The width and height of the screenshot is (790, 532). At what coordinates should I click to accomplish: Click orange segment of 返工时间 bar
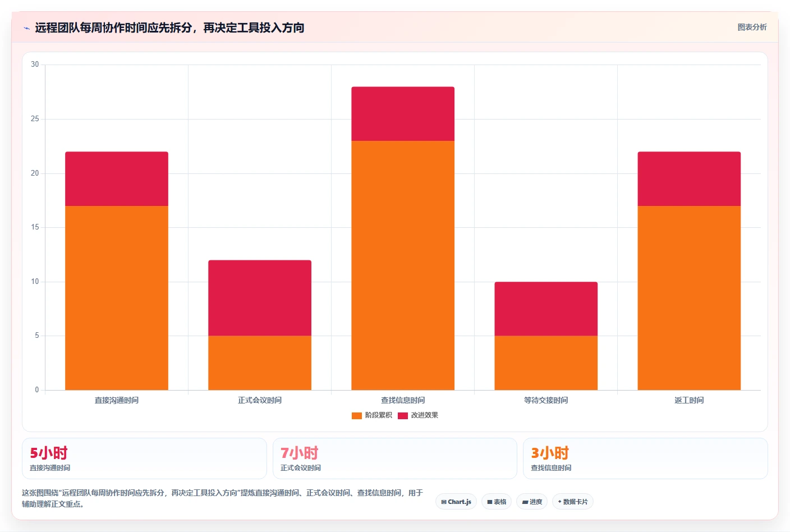(689, 298)
